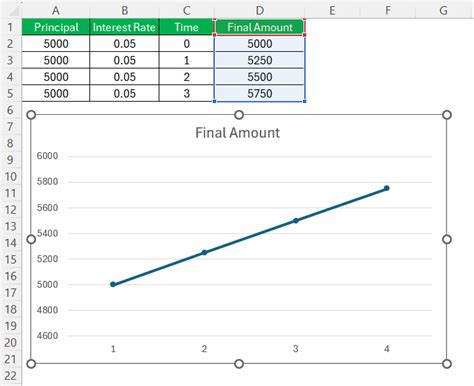Click the chart's left-middle resize handle

click(x=31, y=239)
